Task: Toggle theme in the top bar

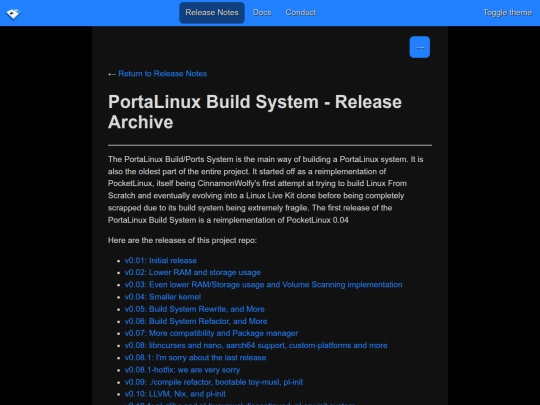Action: click(x=507, y=13)
